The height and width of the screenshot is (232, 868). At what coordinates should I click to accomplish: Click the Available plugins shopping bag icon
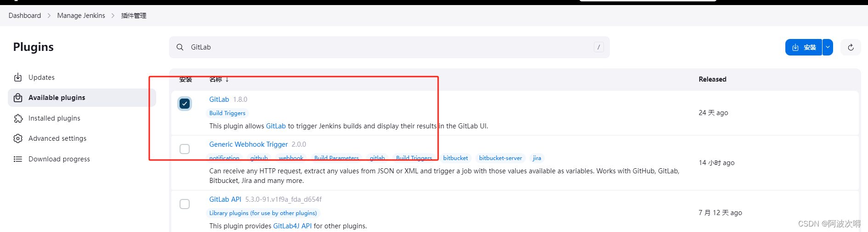click(x=18, y=98)
